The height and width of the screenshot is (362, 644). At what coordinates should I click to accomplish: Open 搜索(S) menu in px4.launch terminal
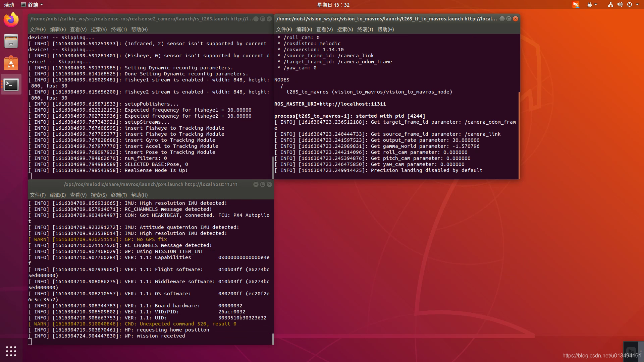[x=99, y=195]
